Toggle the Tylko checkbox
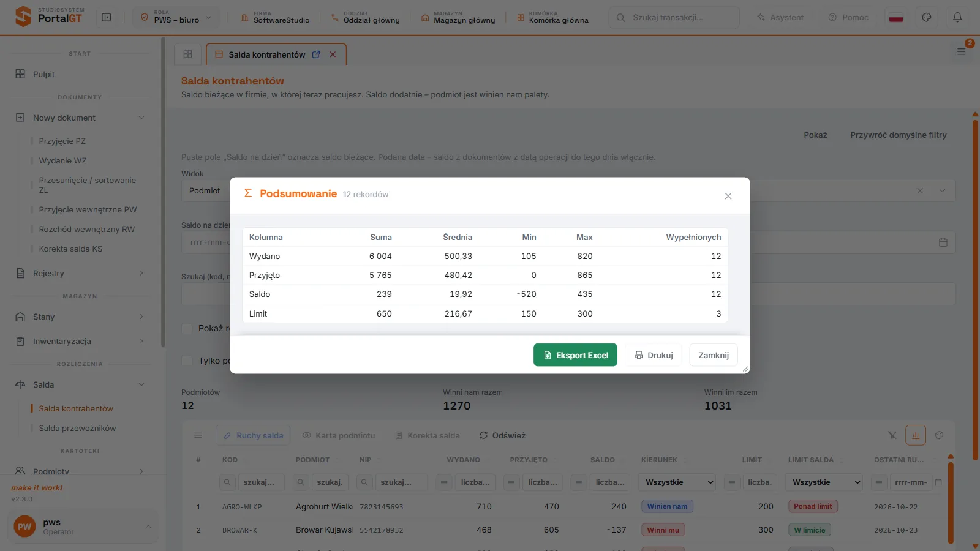Screen dimensions: 980x551 (x=187, y=361)
